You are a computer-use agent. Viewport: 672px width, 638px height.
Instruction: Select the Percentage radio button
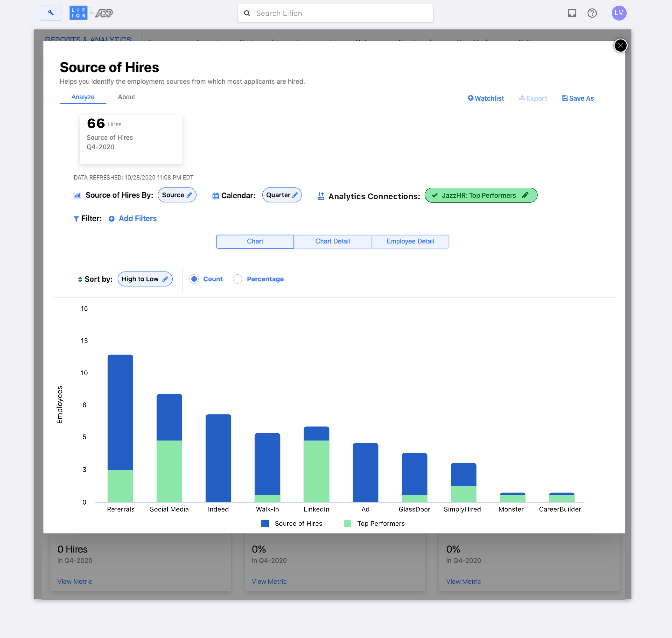tap(237, 279)
